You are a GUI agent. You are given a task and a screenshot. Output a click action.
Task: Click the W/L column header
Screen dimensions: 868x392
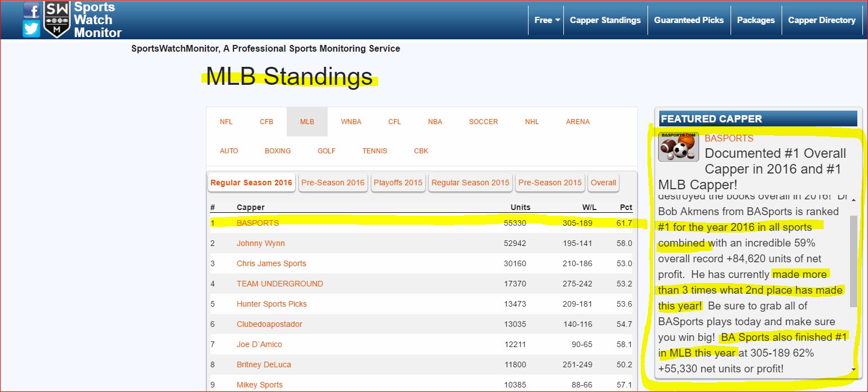589,207
